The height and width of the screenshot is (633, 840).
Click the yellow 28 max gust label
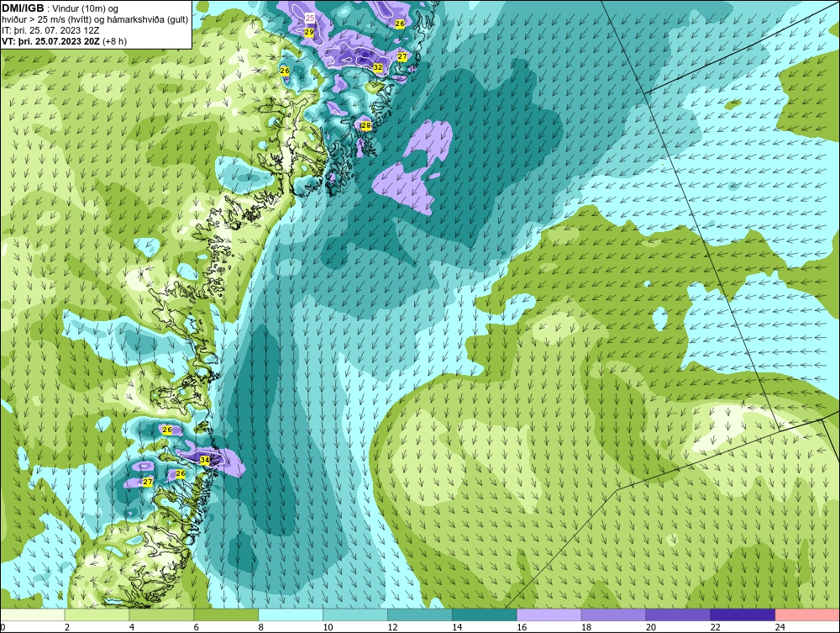(366, 126)
